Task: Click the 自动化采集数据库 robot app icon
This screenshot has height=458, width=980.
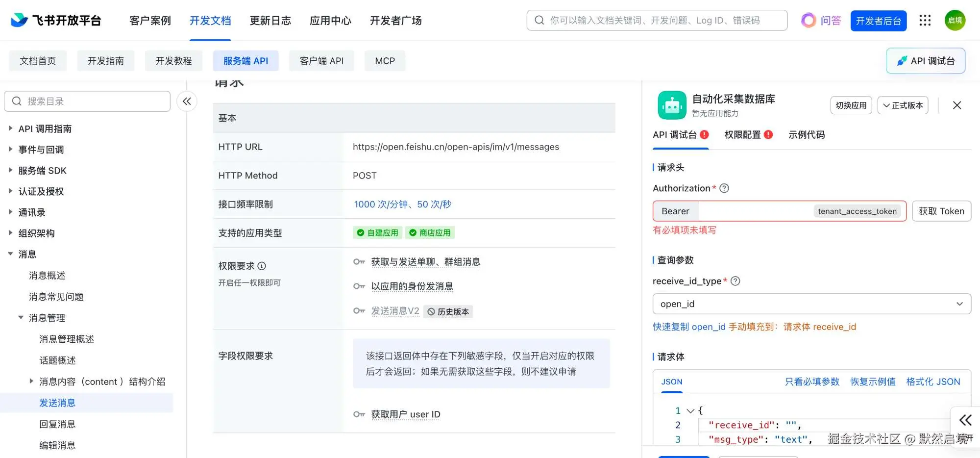Action: (x=672, y=105)
